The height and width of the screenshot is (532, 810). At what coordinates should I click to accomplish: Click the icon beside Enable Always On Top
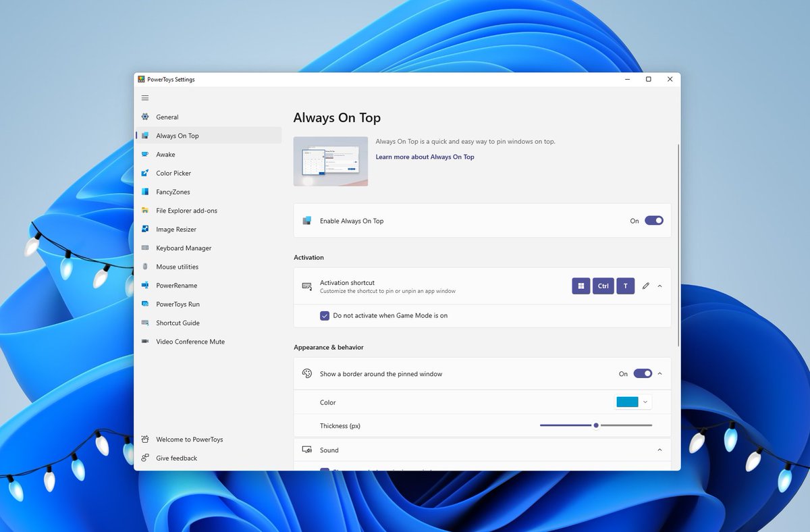click(x=307, y=221)
